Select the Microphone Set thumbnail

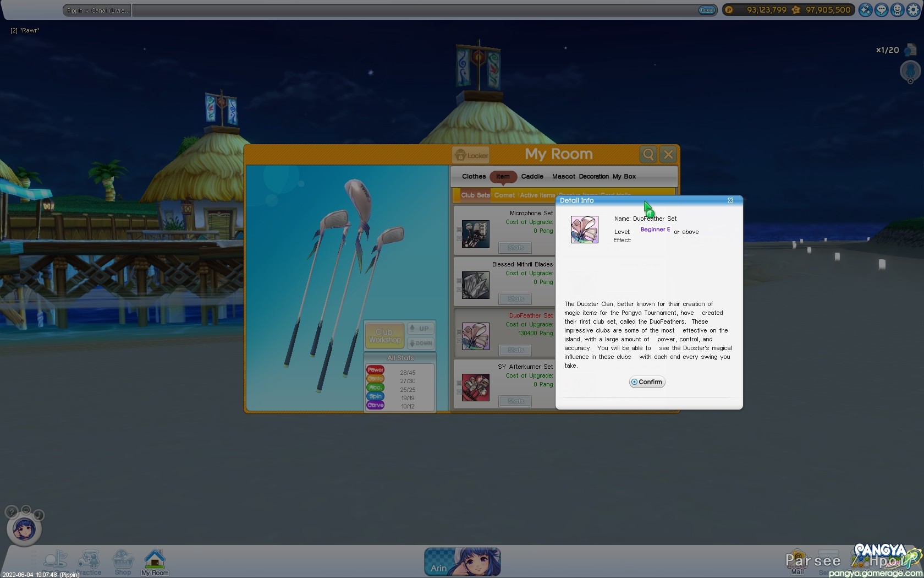475,234
